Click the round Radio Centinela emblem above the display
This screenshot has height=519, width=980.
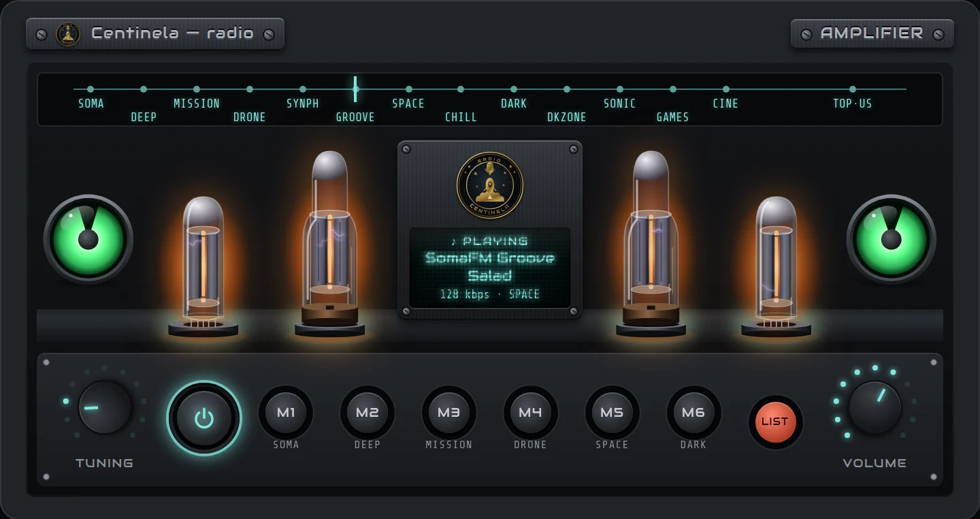(490, 185)
